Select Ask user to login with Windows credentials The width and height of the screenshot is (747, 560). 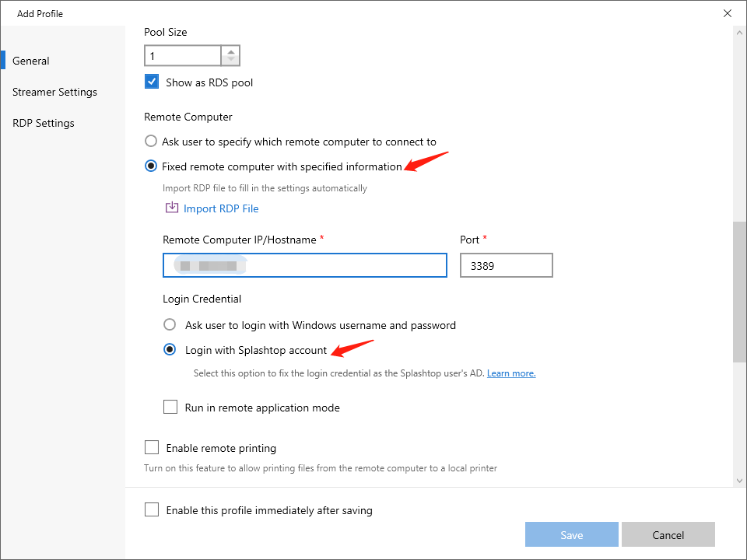pyautogui.click(x=170, y=325)
